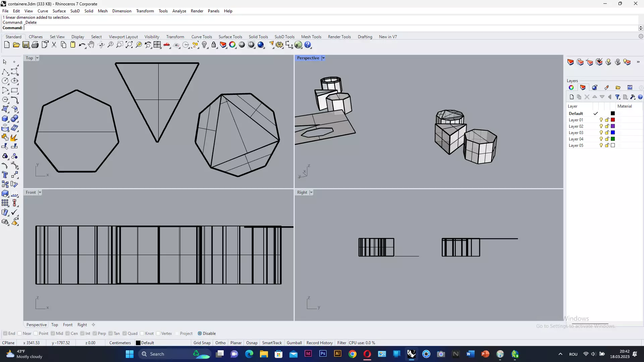
Task: Click the Print icon in toolbar
Action: point(35,45)
